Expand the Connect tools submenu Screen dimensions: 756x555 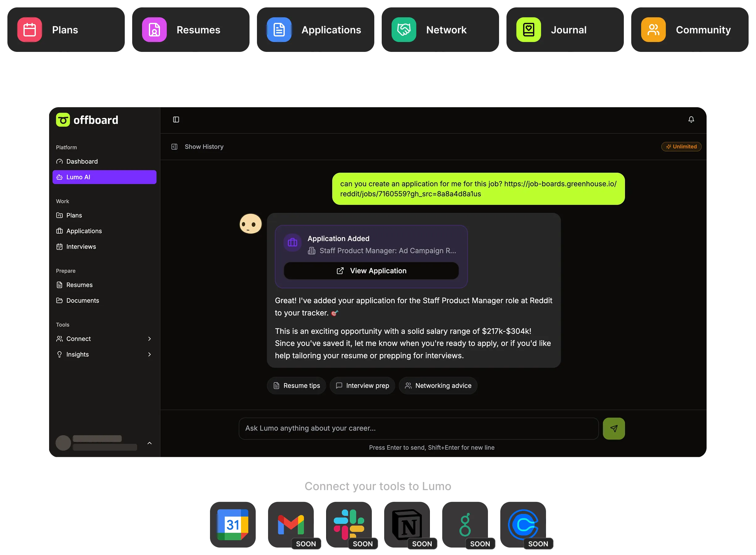coord(149,338)
